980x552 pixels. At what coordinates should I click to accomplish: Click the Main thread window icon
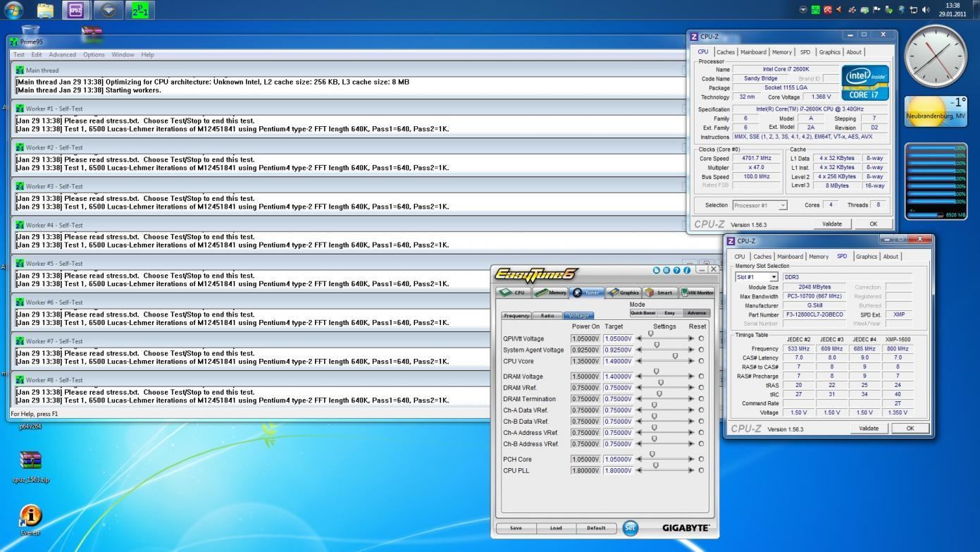[20, 70]
